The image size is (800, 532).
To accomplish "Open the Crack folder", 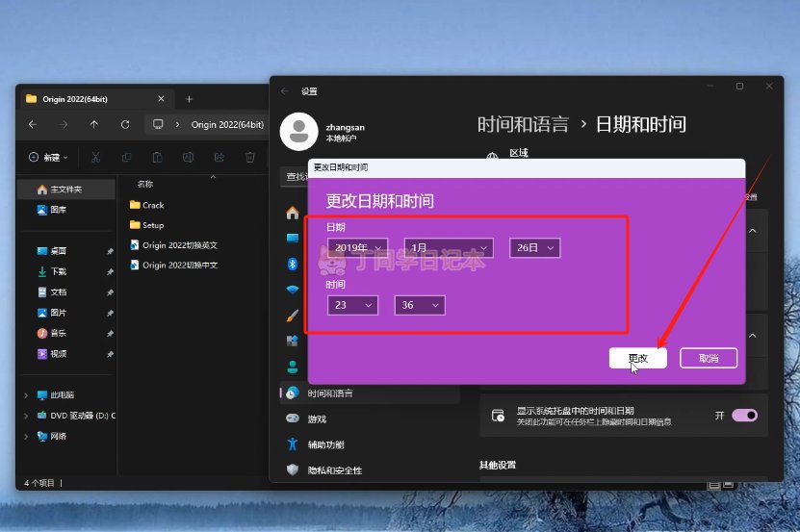I will (x=152, y=205).
